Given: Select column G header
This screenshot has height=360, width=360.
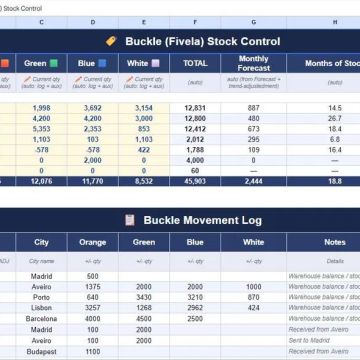Looking at the screenshot, I should 253,22.
